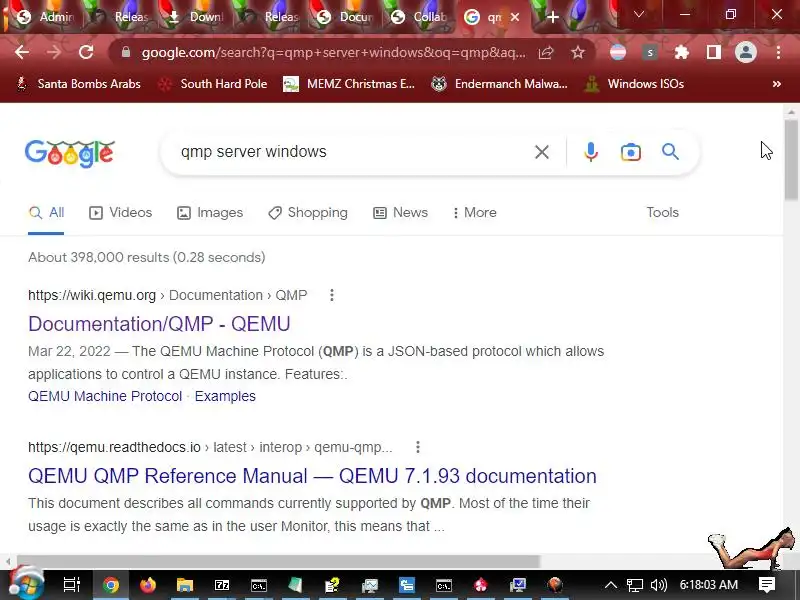The image size is (800, 600).
Task: Open Firefox from the taskbar
Action: [x=147, y=585]
